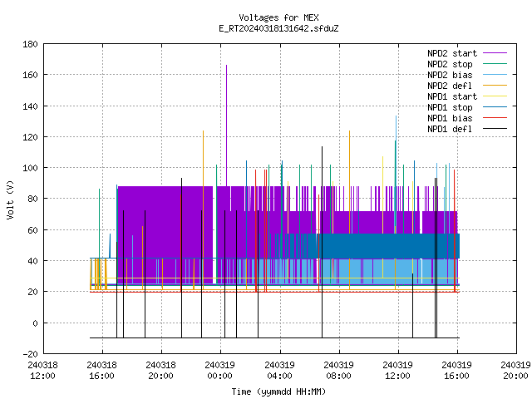Click the 120 y-axis tick label

(x=30, y=137)
